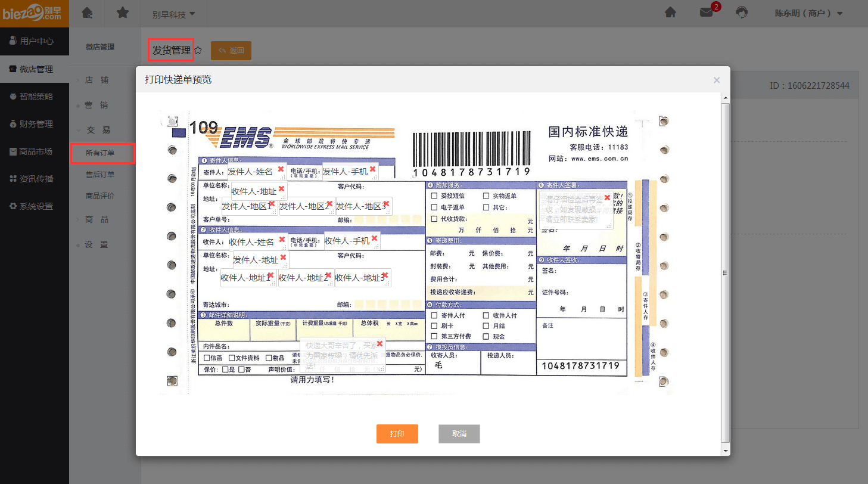Remove the 发件人-手机 field with its red X
The image size is (868, 484).
pyautogui.click(x=372, y=169)
